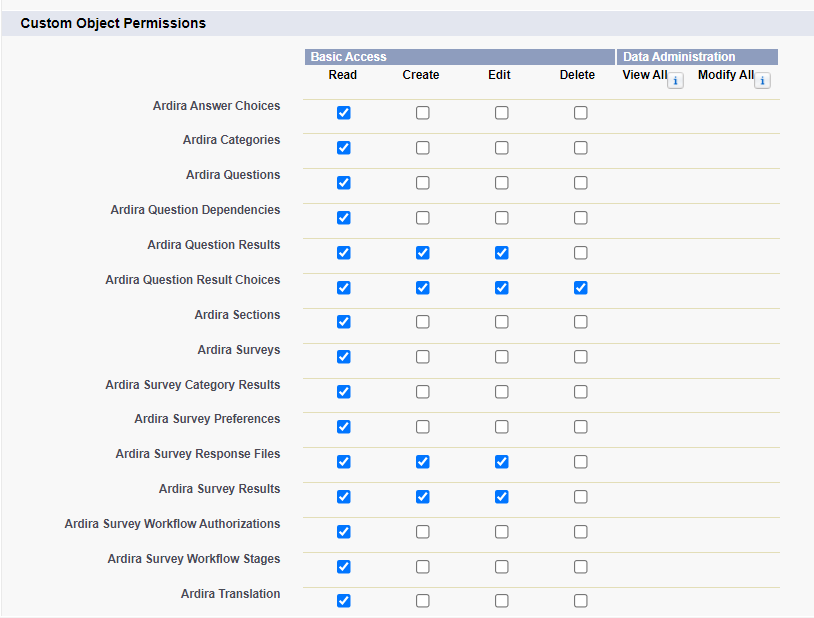Enable Delete permission for Ardira Question Results
814x618 pixels.
tap(580, 253)
